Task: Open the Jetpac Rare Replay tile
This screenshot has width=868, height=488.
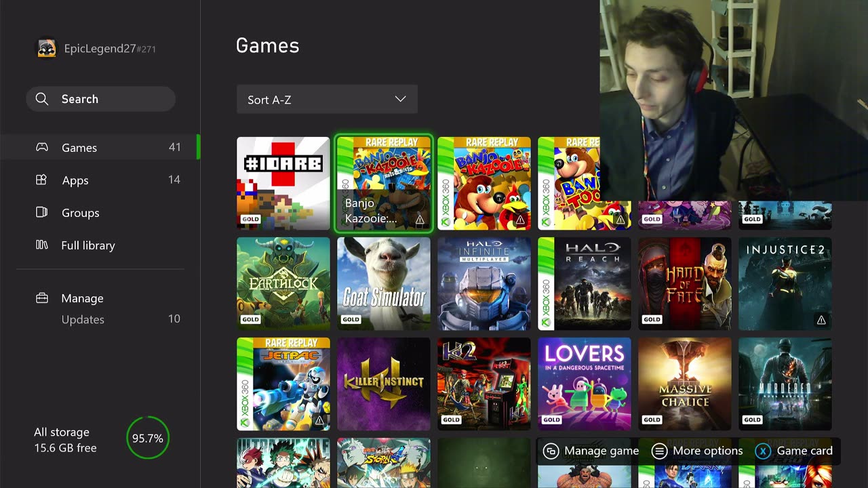Action: point(283,384)
